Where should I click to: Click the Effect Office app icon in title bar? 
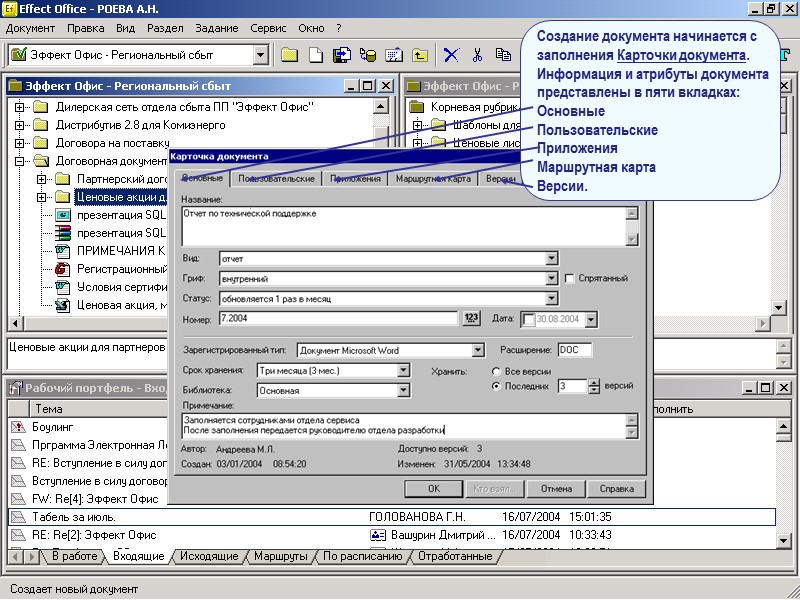[9, 9]
